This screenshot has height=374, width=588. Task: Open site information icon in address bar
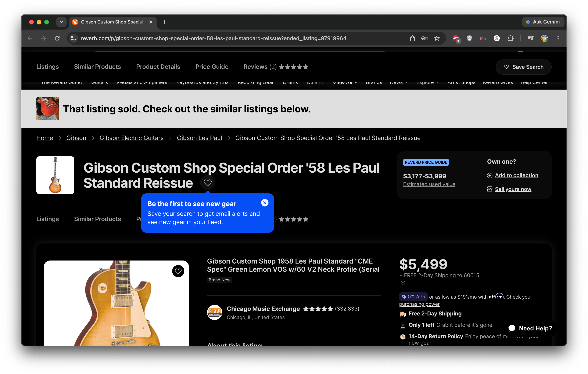coord(73,38)
